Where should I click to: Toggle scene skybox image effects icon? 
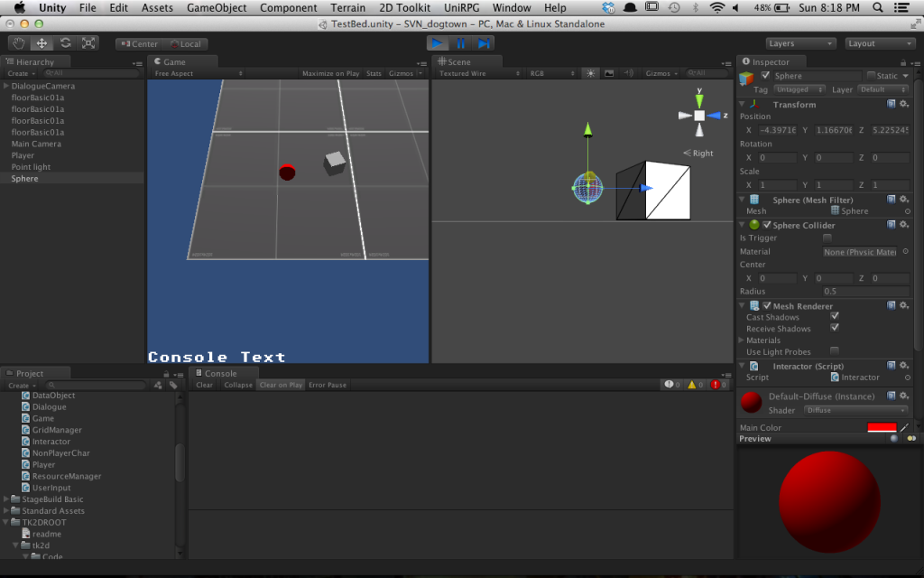pyautogui.click(x=609, y=73)
